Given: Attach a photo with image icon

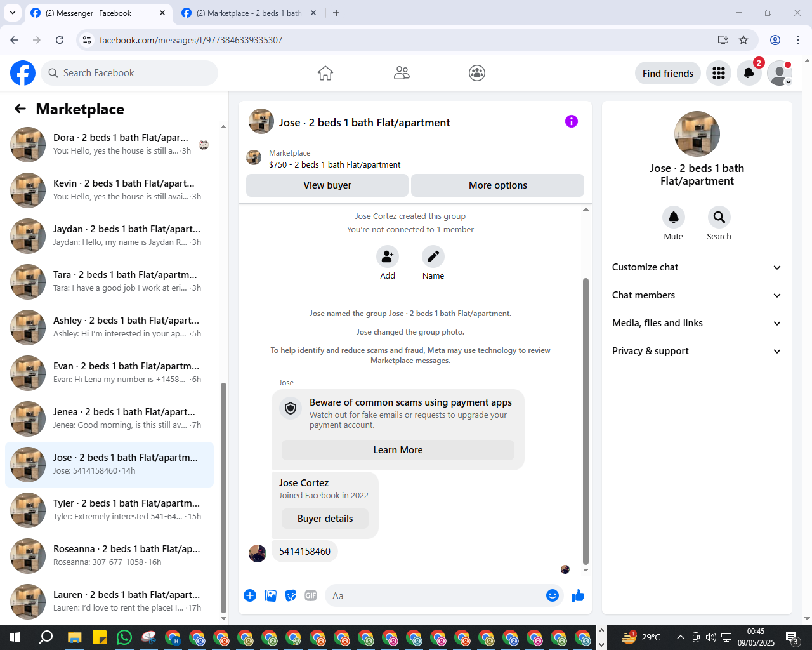Looking at the screenshot, I should [270, 595].
